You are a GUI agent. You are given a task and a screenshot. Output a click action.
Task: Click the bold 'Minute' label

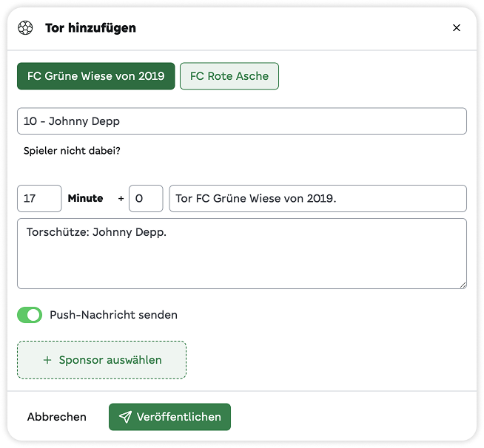pos(85,198)
